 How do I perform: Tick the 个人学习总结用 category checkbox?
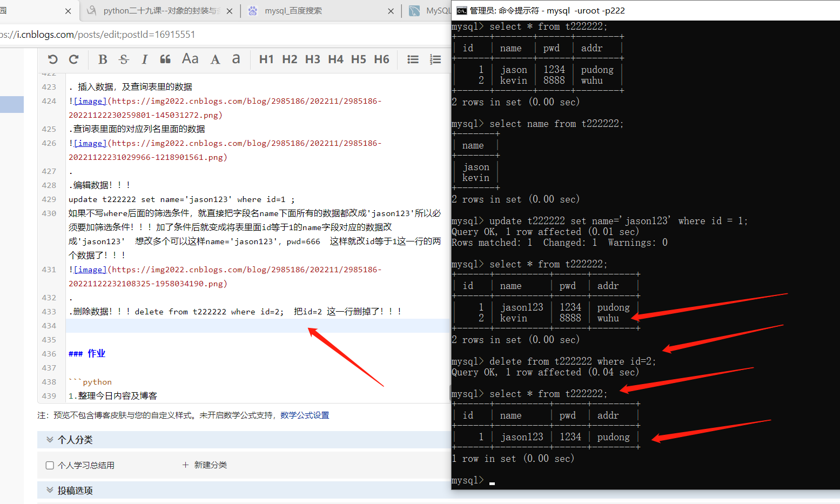point(50,465)
